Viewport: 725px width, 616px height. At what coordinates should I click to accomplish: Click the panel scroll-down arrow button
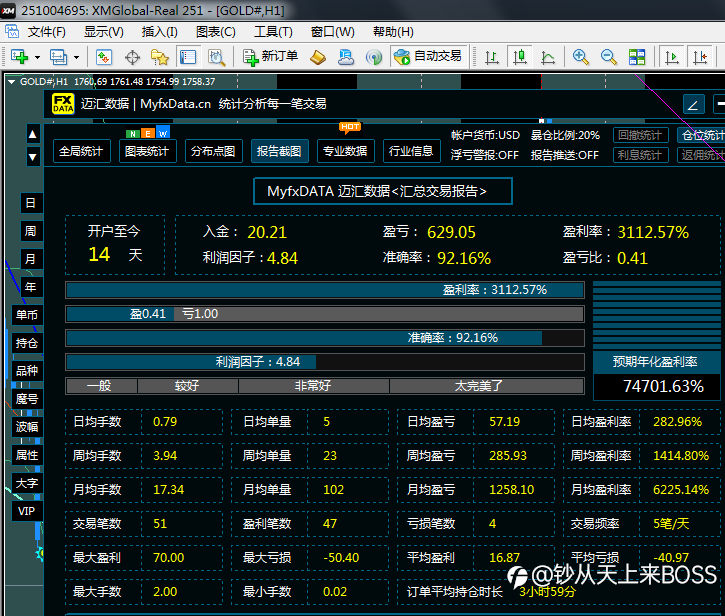coord(32,156)
